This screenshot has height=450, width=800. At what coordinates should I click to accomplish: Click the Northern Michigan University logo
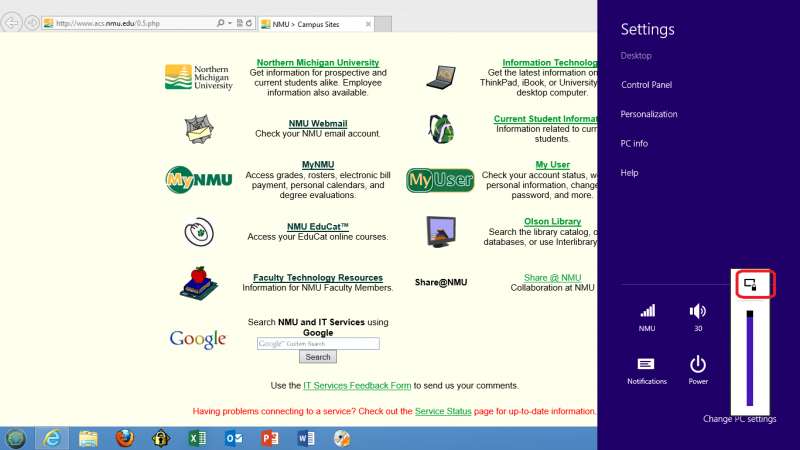click(199, 78)
